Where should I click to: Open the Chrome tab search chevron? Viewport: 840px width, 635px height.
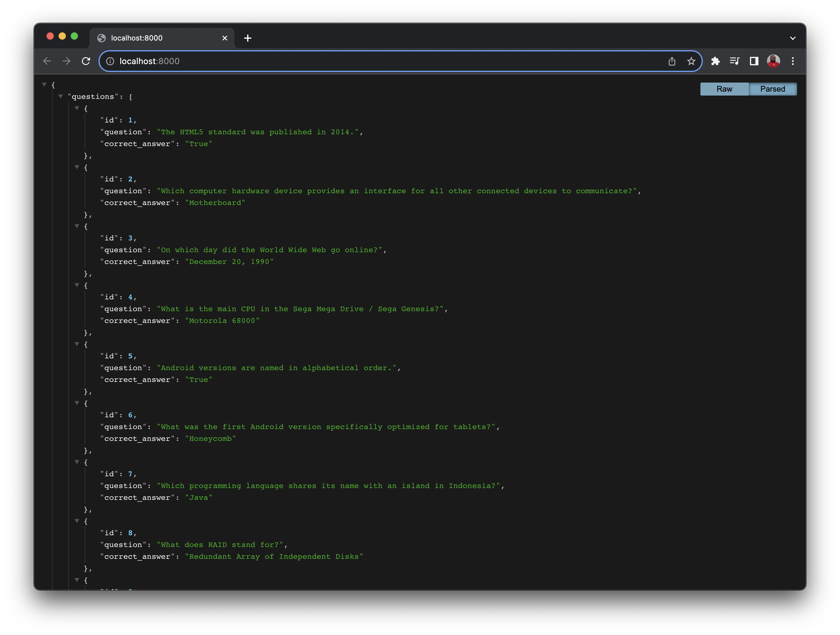pyautogui.click(x=793, y=38)
